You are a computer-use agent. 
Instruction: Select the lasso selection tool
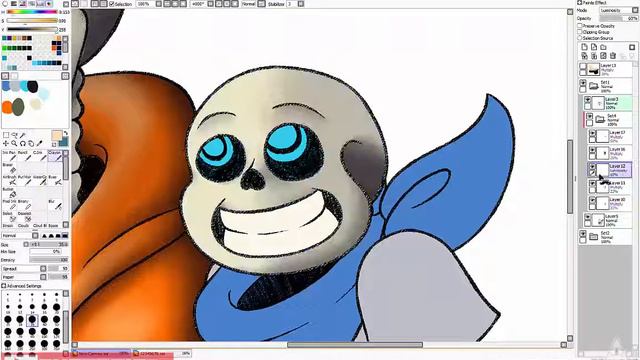[14, 135]
